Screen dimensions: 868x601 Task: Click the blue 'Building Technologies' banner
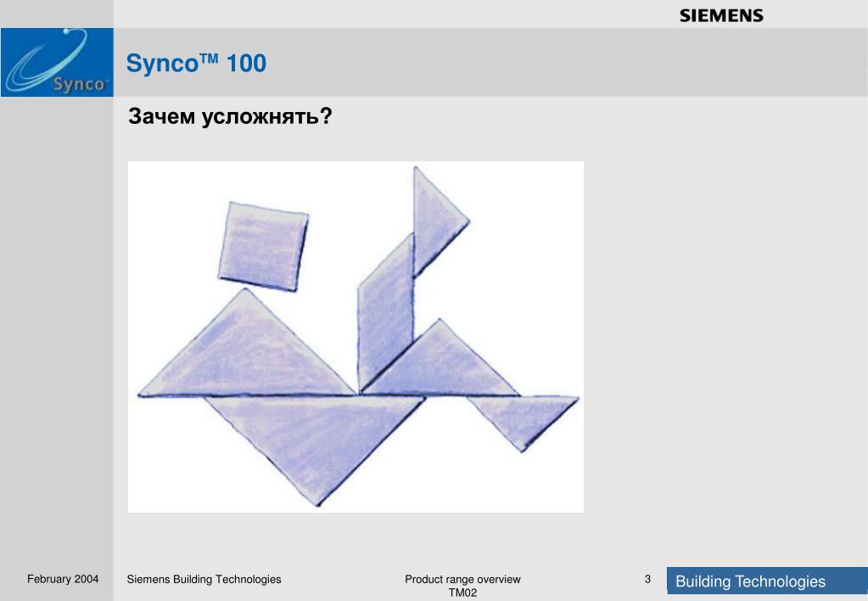767,581
